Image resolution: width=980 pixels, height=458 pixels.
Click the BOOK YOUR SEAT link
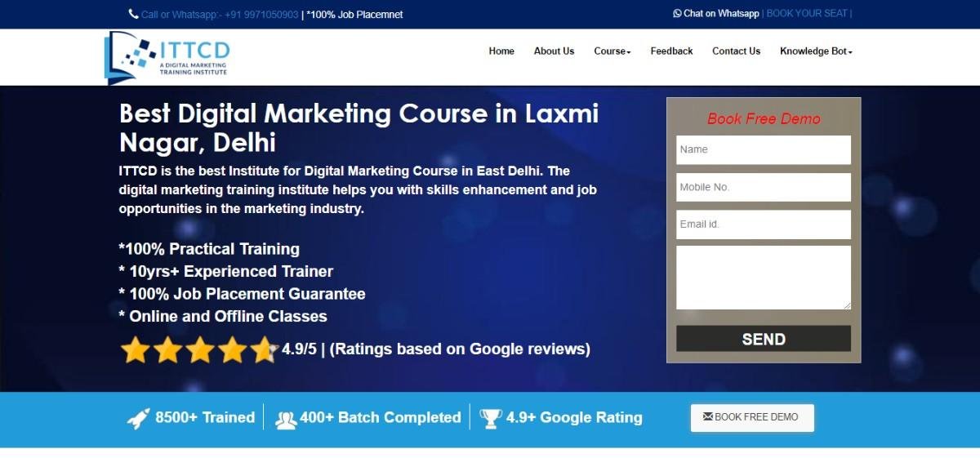point(807,14)
